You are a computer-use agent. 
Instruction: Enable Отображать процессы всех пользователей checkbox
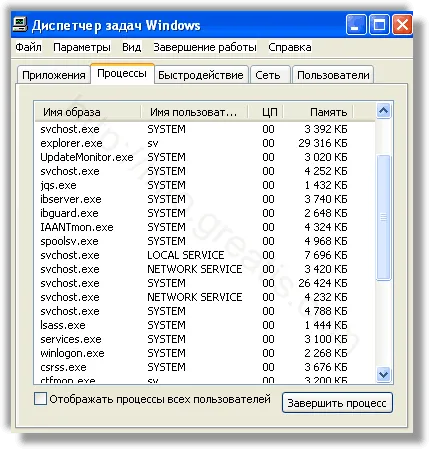click(40, 399)
